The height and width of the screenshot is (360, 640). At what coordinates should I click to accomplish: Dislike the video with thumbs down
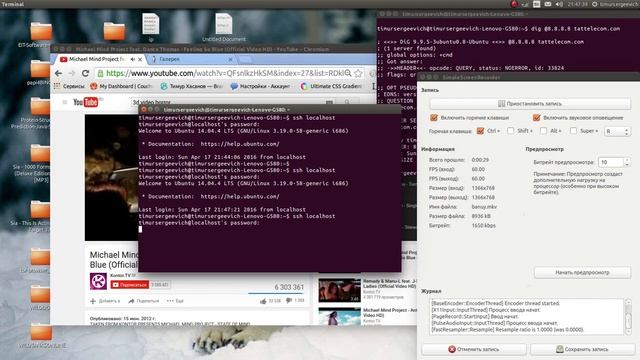(x=289, y=301)
